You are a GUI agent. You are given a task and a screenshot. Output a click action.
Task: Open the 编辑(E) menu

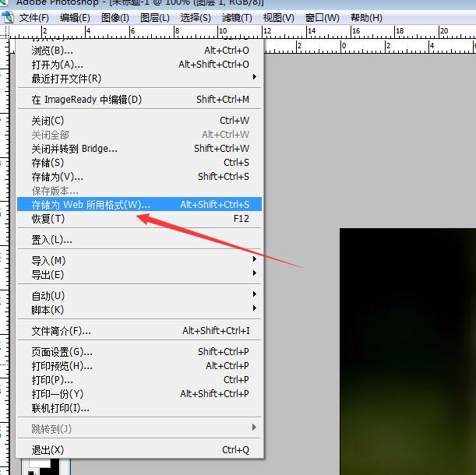(76, 18)
